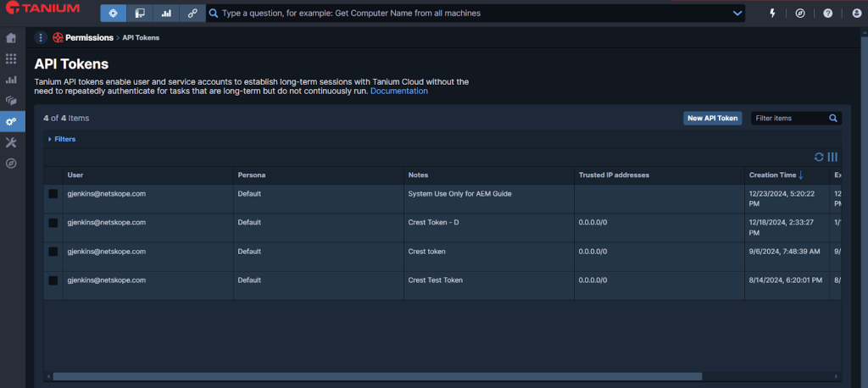
Task: Click the table's horizontal scrollbar right arrow
Action: [x=837, y=376]
